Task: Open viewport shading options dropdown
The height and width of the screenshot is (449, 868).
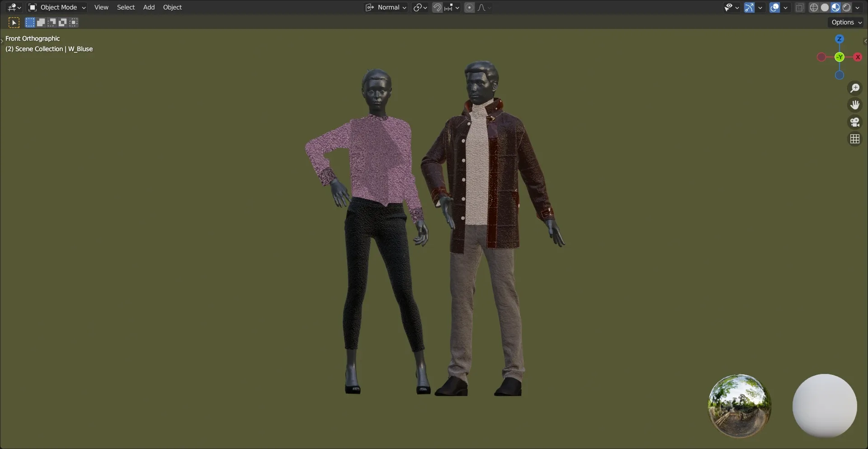Action: [x=857, y=7]
